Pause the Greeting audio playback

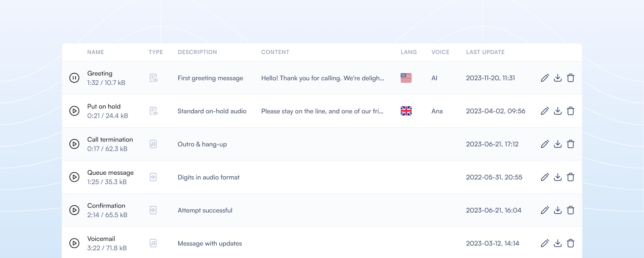74,78
